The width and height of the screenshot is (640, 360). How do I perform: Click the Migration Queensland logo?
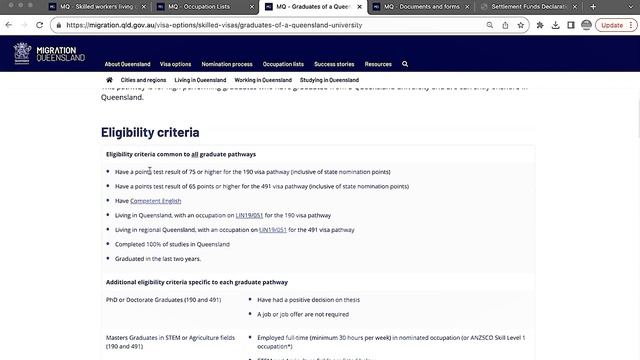(49, 53)
